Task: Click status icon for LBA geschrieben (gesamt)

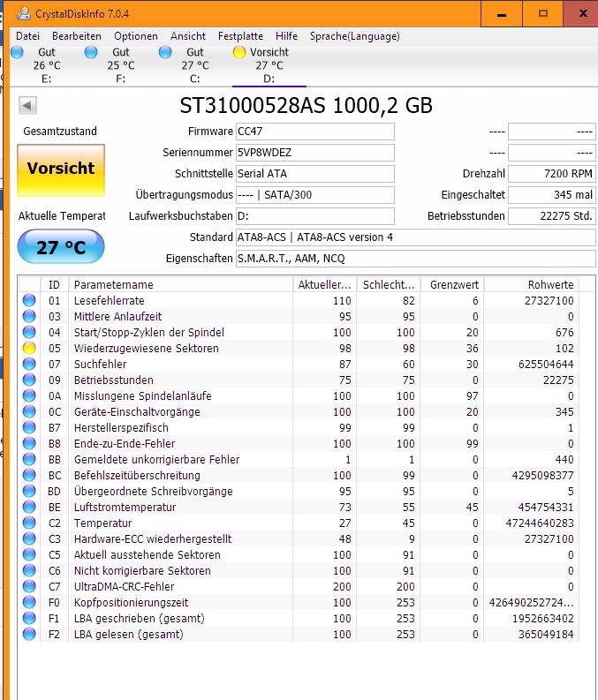Action: pyautogui.click(x=29, y=618)
